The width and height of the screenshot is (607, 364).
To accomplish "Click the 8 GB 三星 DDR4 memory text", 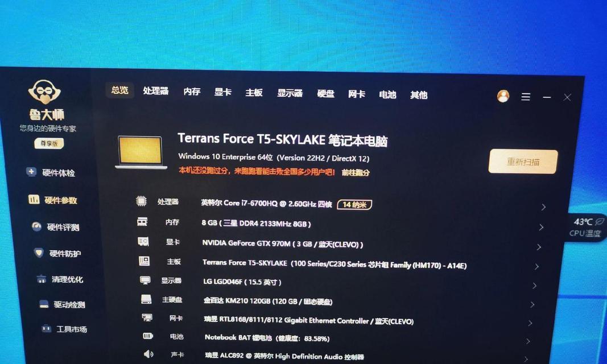I will (x=256, y=223).
